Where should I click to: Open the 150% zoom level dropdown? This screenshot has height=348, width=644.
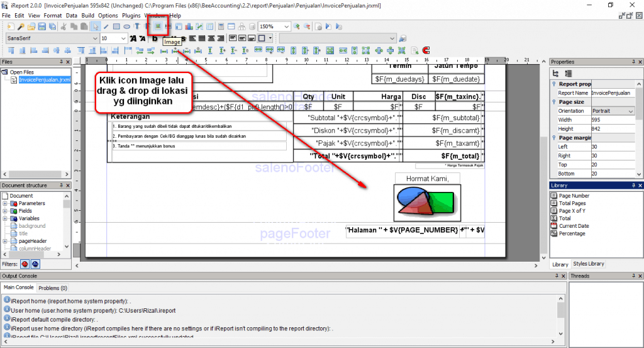click(286, 26)
